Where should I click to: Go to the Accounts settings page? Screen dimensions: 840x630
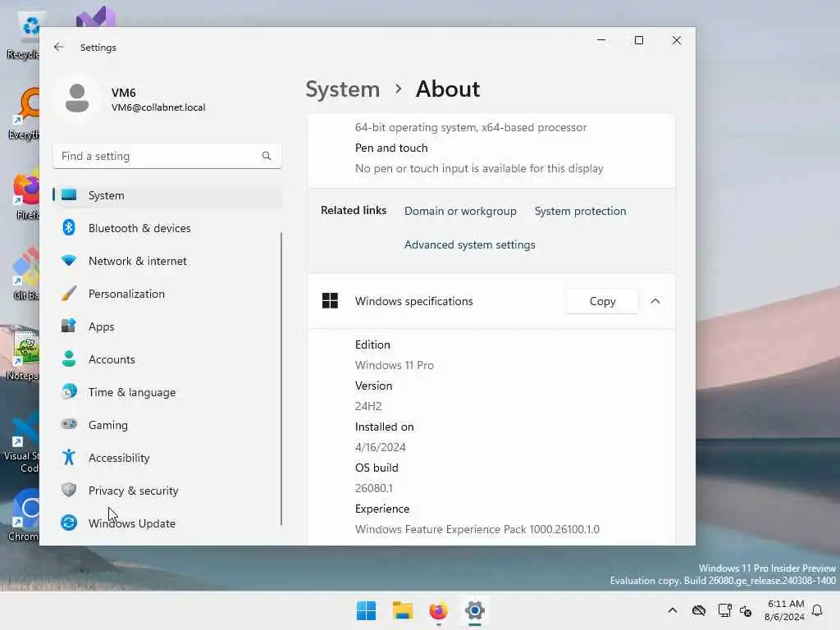(167, 359)
